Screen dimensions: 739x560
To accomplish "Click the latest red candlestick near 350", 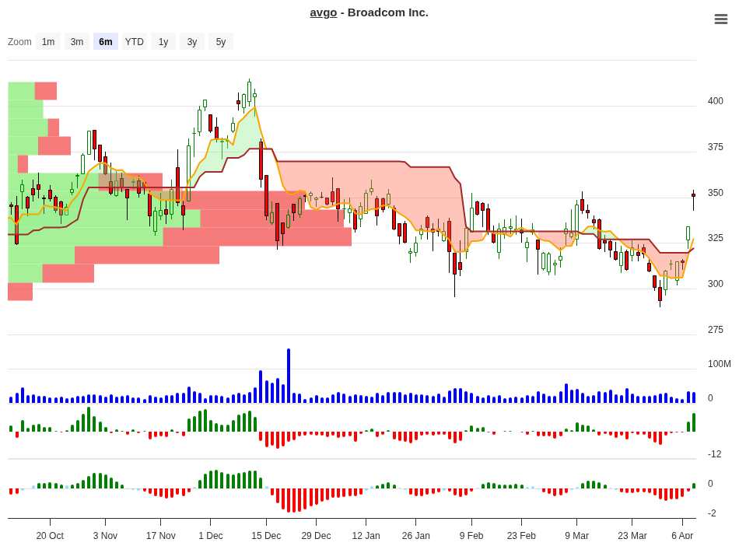I will tap(693, 195).
